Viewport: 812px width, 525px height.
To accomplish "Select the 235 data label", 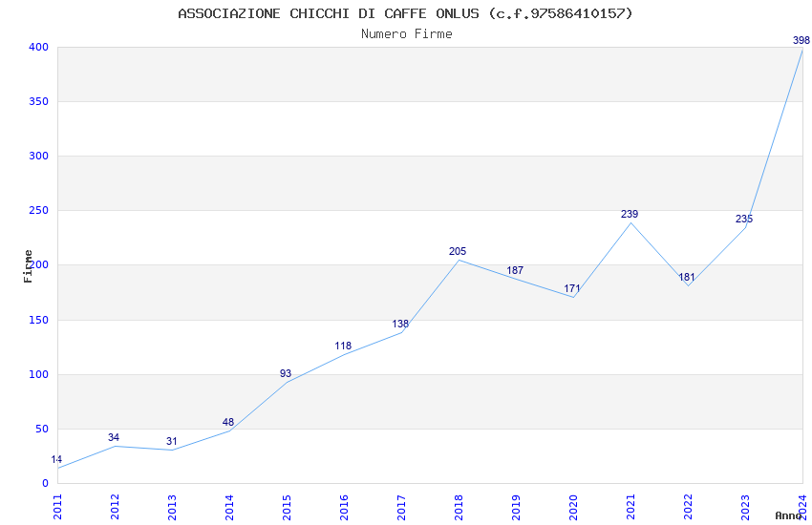I will 744,219.
